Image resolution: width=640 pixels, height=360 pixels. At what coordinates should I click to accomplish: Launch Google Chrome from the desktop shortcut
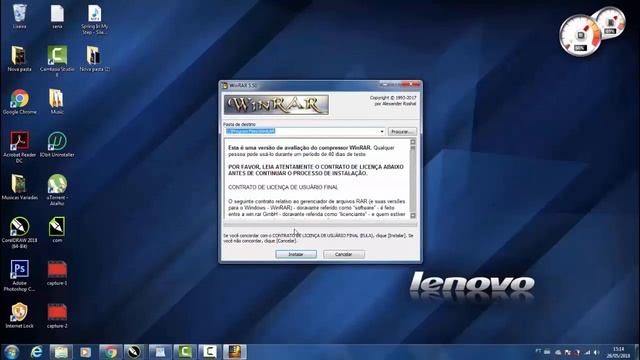pos(19,102)
